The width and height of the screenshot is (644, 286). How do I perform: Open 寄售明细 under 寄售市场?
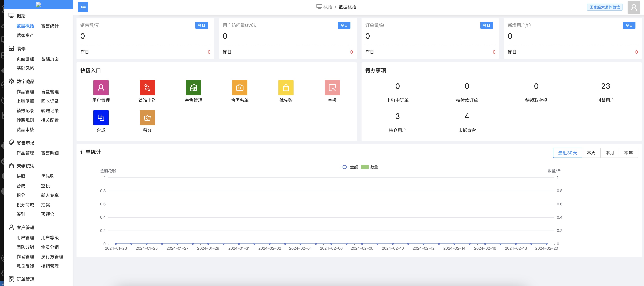[50, 153]
